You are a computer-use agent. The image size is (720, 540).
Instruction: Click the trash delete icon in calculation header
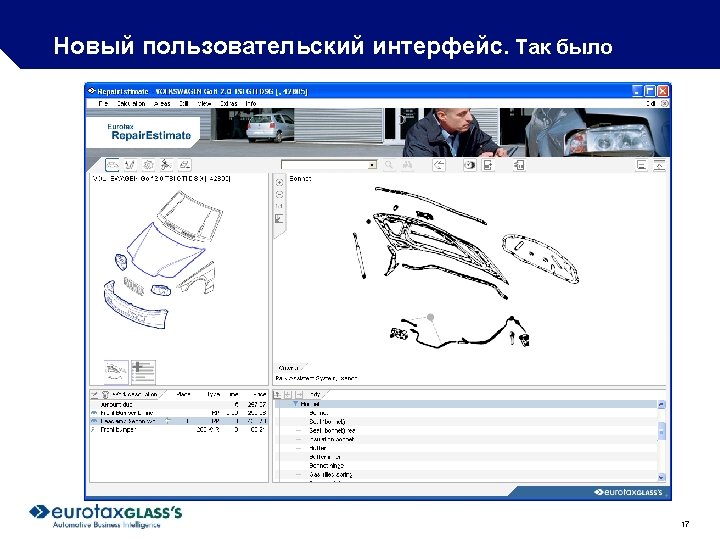105,394
